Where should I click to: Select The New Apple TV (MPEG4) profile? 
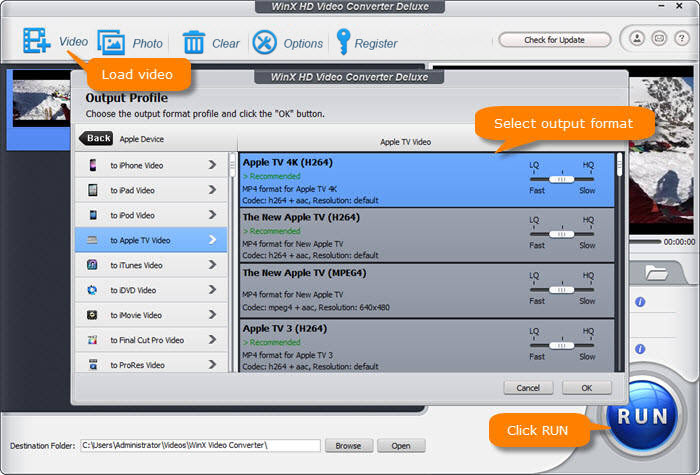427,291
